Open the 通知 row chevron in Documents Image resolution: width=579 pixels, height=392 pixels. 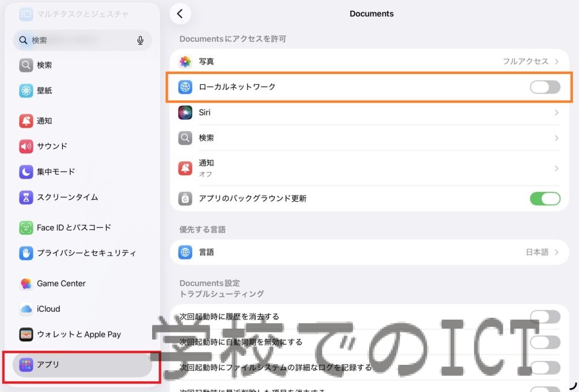pyautogui.click(x=556, y=168)
